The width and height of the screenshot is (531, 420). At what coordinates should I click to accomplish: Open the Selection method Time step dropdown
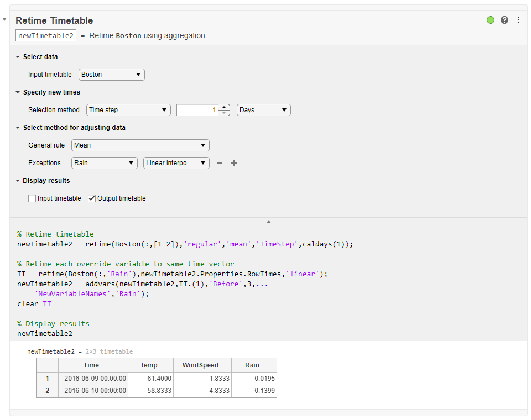tap(128, 110)
